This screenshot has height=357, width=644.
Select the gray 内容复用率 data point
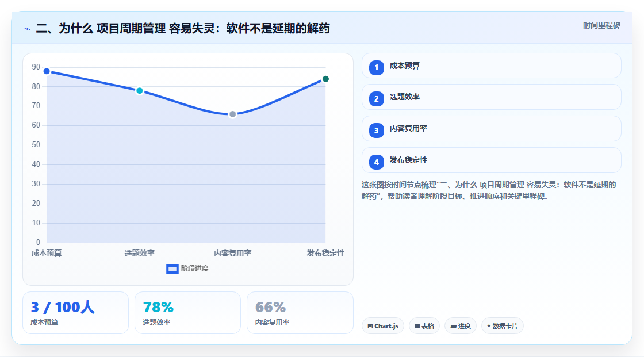tap(232, 114)
